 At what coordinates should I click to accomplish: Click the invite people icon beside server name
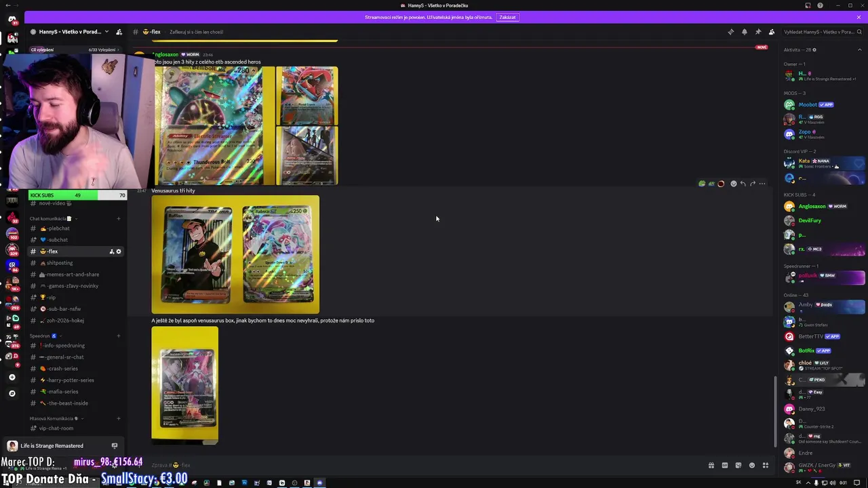tap(119, 32)
